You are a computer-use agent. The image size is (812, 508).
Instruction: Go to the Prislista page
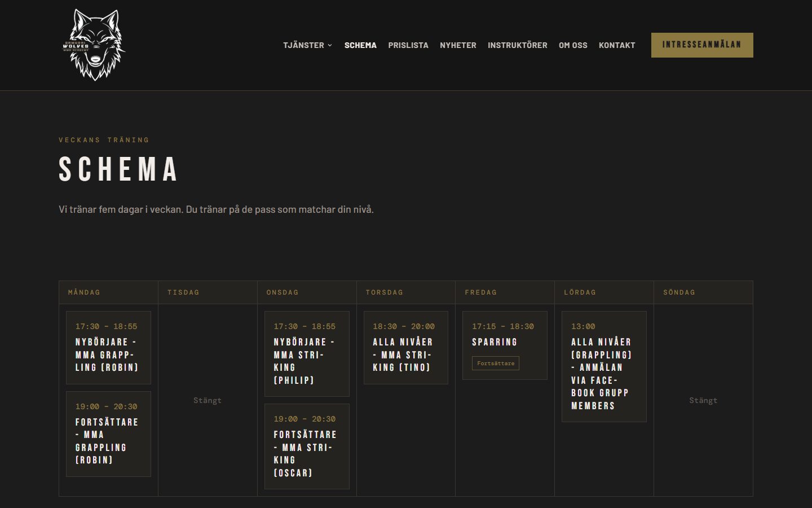[x=408, y=45]
